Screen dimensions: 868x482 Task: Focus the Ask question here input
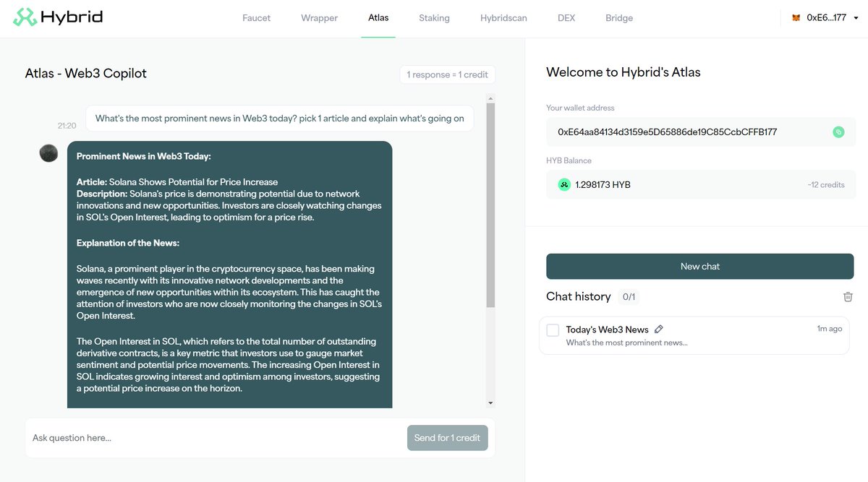(216, 438)
